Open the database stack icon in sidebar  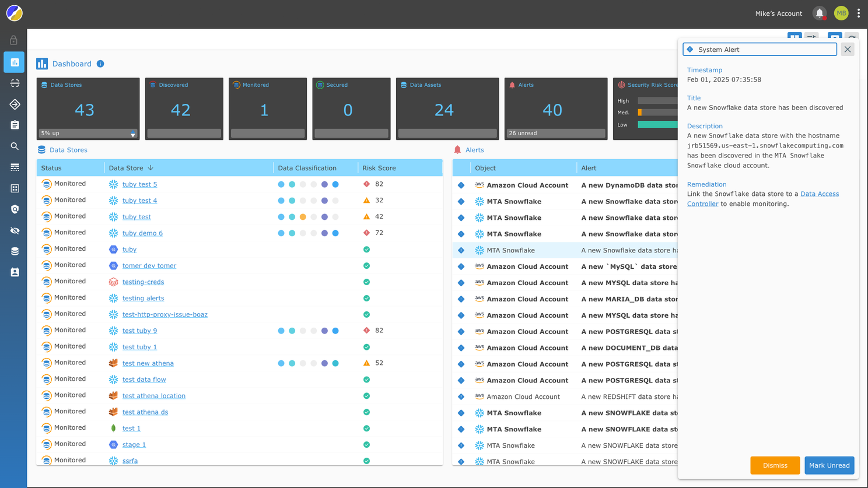pos(14,251)
